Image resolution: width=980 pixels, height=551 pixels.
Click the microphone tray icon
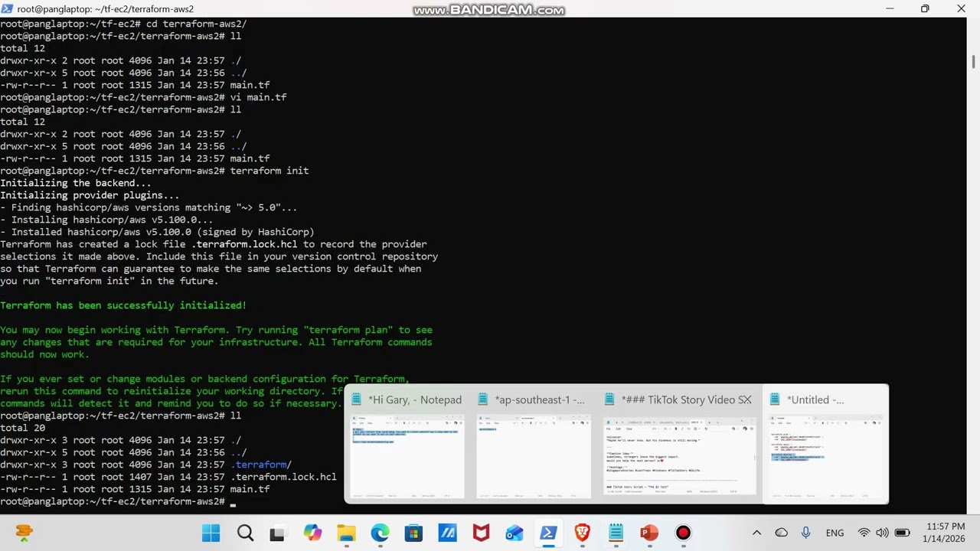(x=805, y=533)
